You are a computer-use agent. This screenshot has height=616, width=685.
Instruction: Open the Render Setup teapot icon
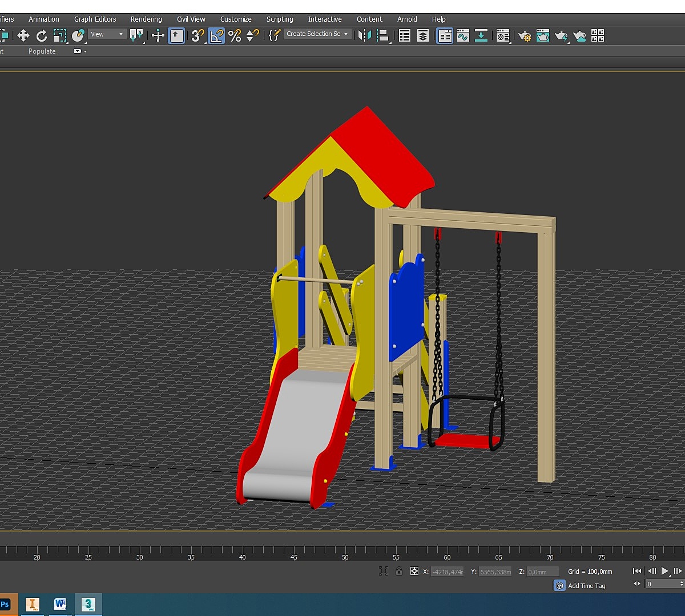tap(524, 36)
